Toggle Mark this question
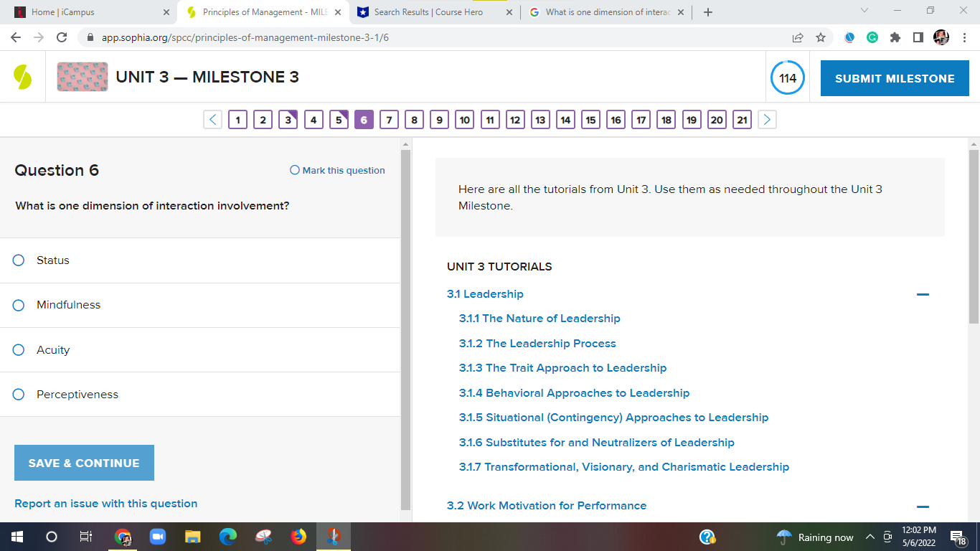The width and height of the screenshot is (980, 551). tap(337, 171)
